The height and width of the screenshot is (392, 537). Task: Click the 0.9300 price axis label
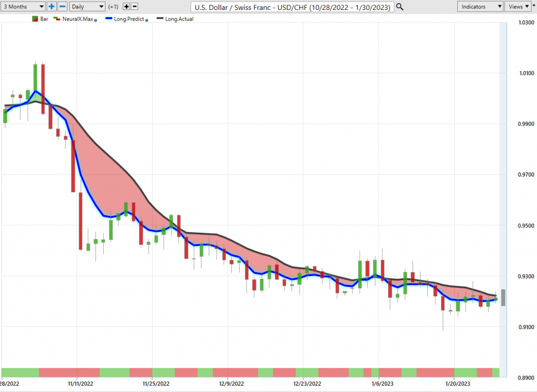(526, 276)
